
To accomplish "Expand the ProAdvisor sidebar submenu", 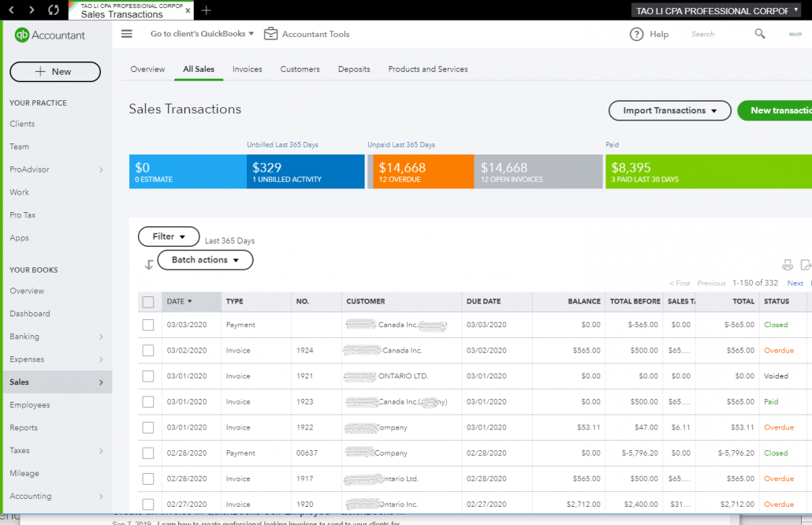I will point(101,169).
